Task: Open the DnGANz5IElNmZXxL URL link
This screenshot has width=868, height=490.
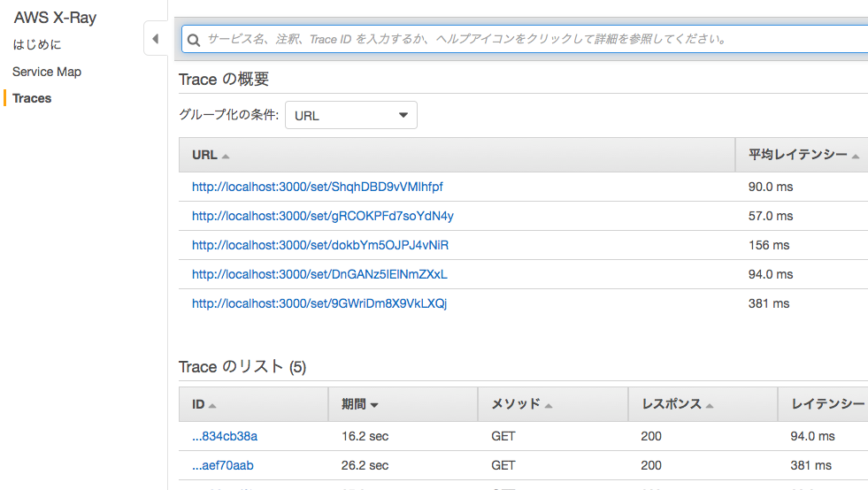Action: (x=319, y=274)
